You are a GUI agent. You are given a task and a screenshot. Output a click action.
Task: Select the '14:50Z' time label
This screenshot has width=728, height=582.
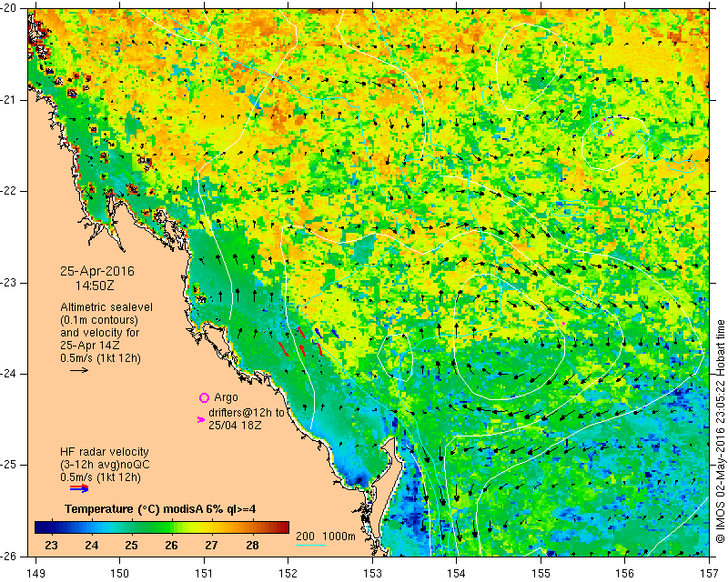(95, 286)
